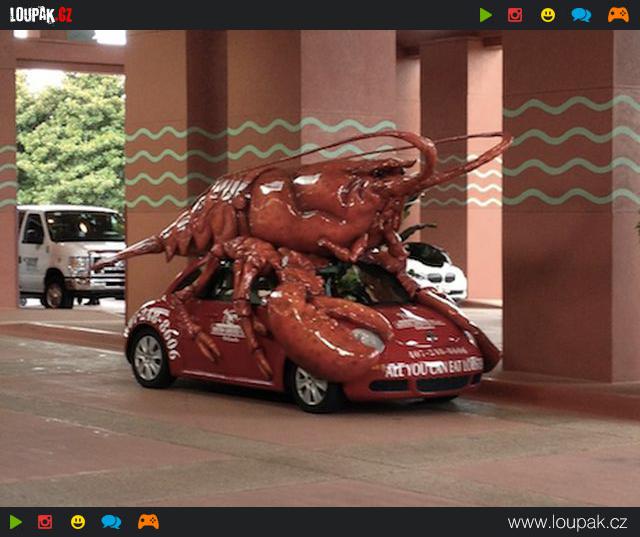Click the green play icon in bottom bar

(x=15, y=522)
